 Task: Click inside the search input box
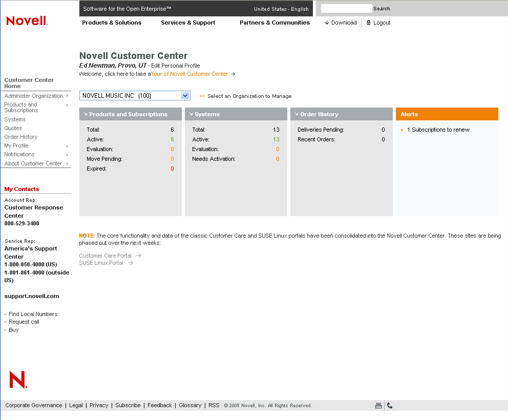[346, 8]
